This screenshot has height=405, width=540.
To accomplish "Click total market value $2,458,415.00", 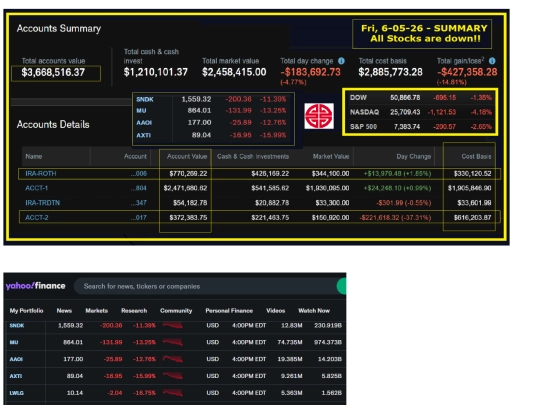I will point(234,72).
